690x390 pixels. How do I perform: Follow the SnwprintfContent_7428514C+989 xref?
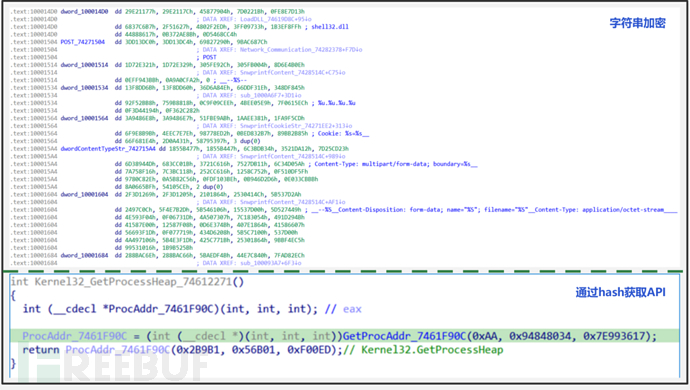point(293,156)
